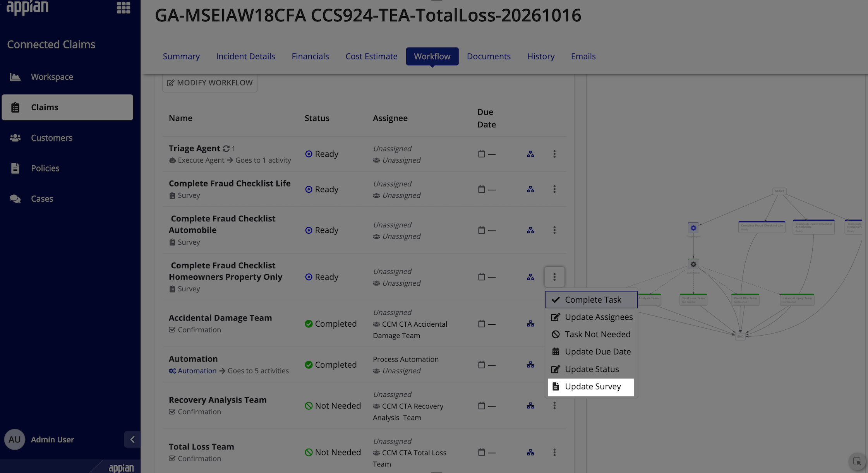
Task: Collapse the sidebar with the chevron button
Action: click(132, 439)
